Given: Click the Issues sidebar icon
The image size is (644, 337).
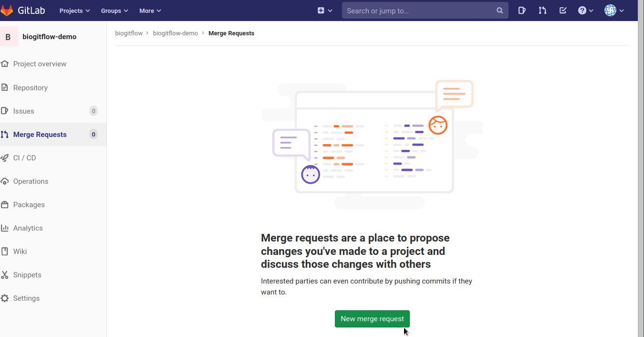Looking at the screenshot, I should [x=5, y=111].
